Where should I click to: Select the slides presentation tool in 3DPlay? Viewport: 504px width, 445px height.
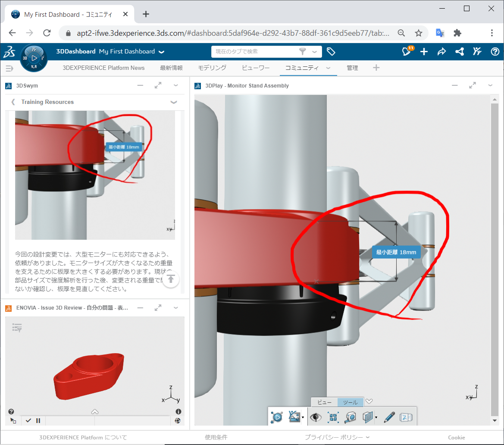[406, 417]
